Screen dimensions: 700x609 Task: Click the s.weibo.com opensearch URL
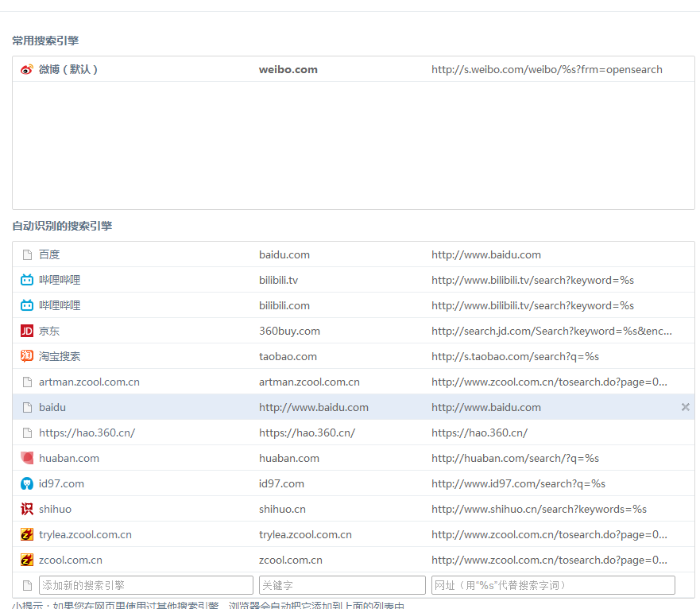(547, 70)
